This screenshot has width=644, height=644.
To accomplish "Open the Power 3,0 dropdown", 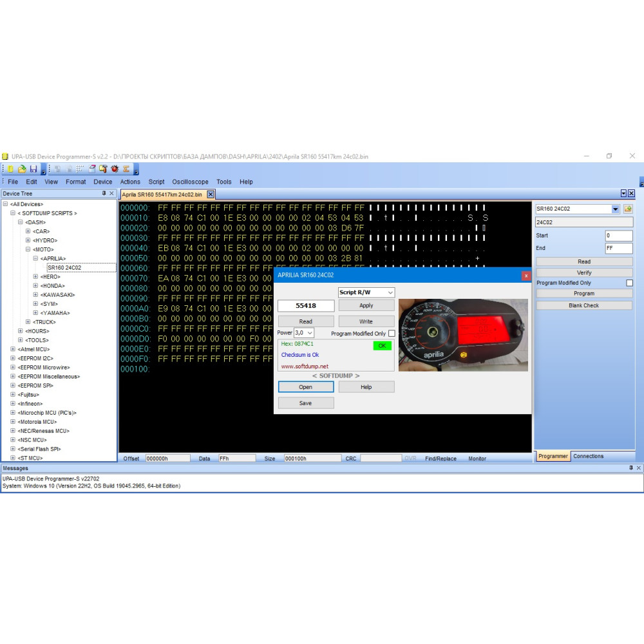I will pos(310,333).
